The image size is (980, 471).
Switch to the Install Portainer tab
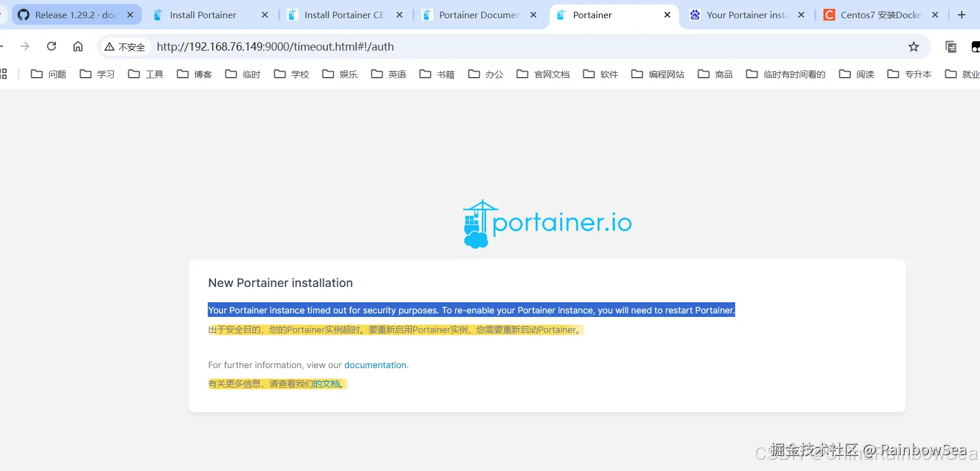203,15
